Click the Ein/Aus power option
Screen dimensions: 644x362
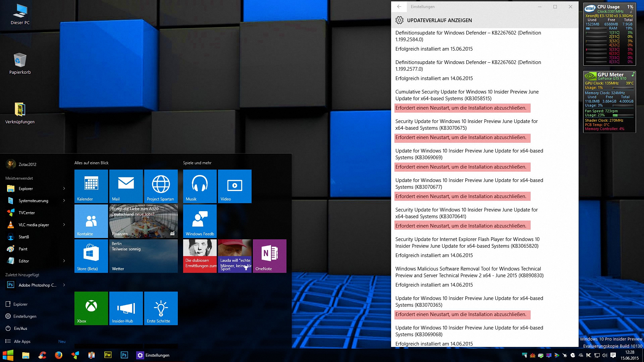pos(20,328)
